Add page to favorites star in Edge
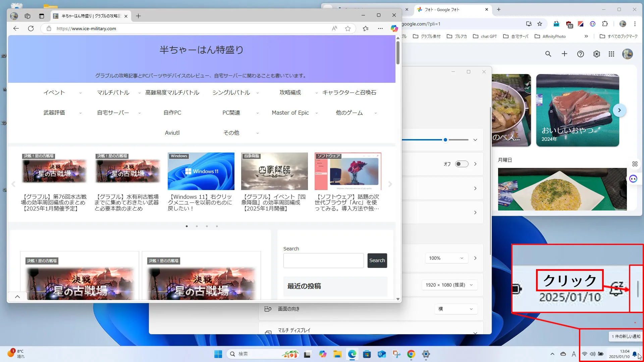Viewport: 644px width, 362px height. pos(348,28)
